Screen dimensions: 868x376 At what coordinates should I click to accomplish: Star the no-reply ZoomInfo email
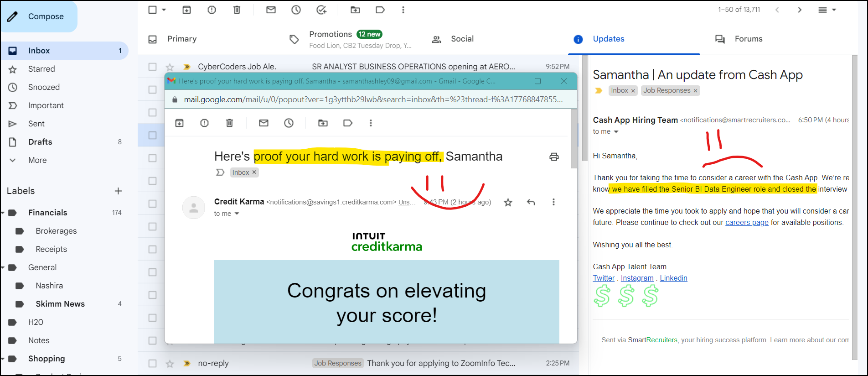click(170, 364)
